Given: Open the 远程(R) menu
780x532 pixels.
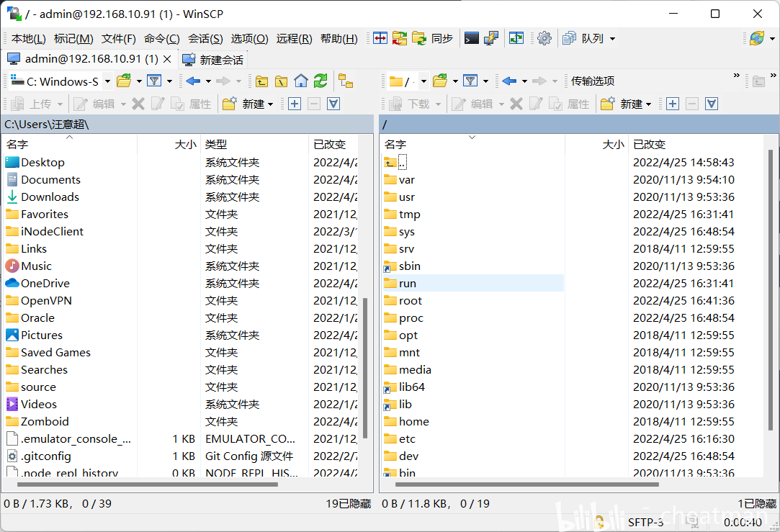Looking at the screenshot, I should tap(295, 38).
